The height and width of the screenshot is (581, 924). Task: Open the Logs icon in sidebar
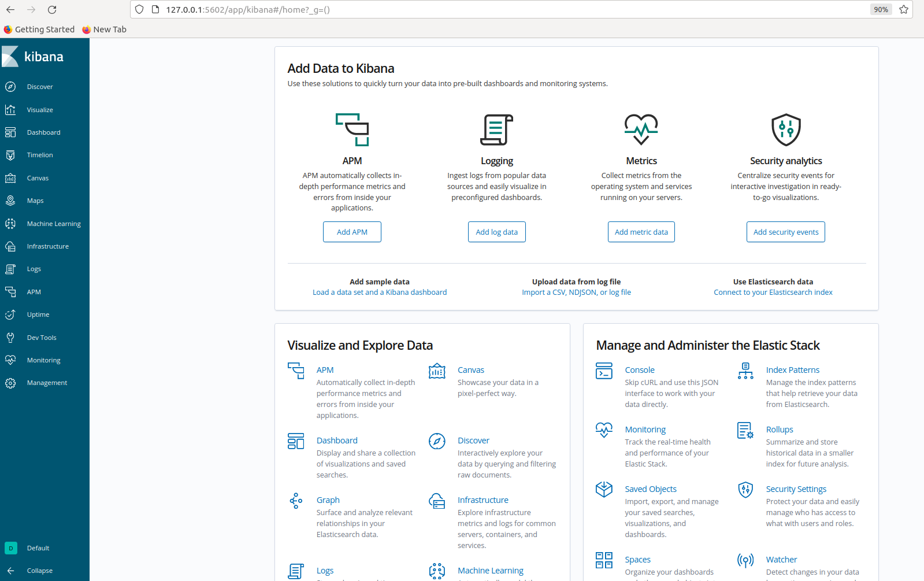tap(10, 269)
